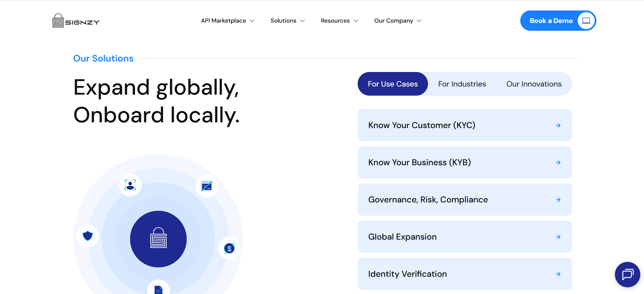Click the dollar coin icon in the orbit graphic
The width and height of the screenshot is (644, 294).
[229, 248]
